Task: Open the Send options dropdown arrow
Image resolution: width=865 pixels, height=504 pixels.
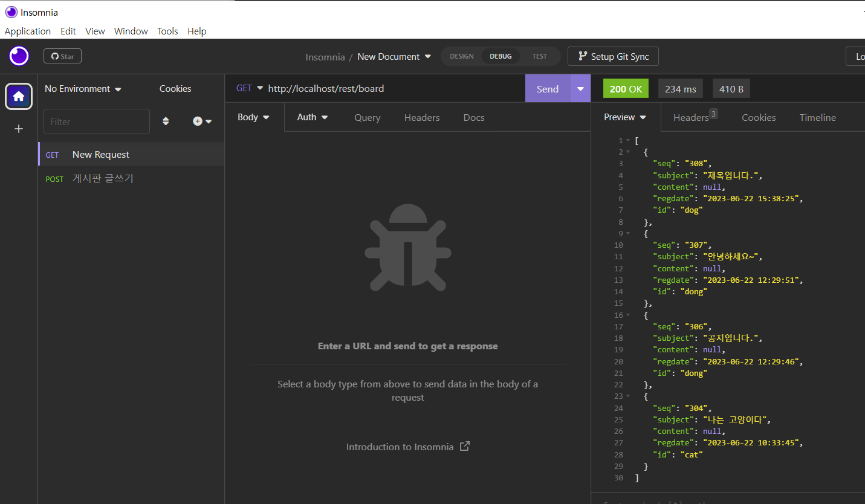Action: click(x=580, y=89)
